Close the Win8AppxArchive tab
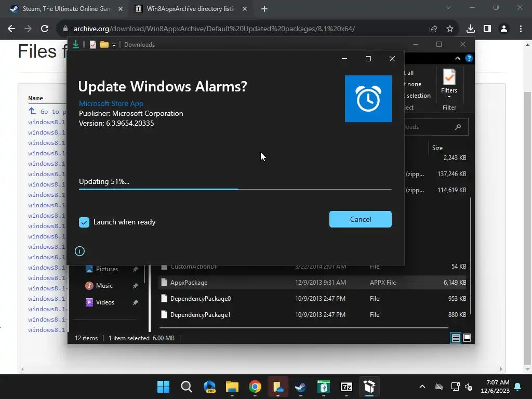Viewport: 532px width, 399px height. pos(245,9)
